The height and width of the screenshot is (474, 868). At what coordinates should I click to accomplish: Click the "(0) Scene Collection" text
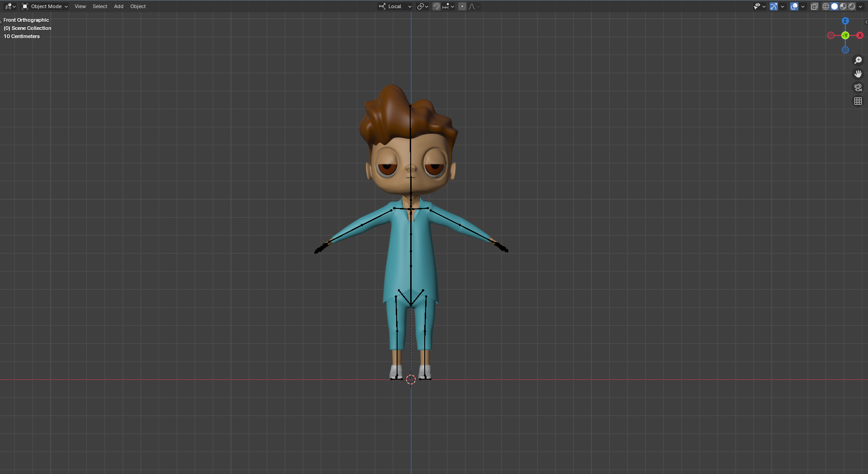tap(28, 28)
